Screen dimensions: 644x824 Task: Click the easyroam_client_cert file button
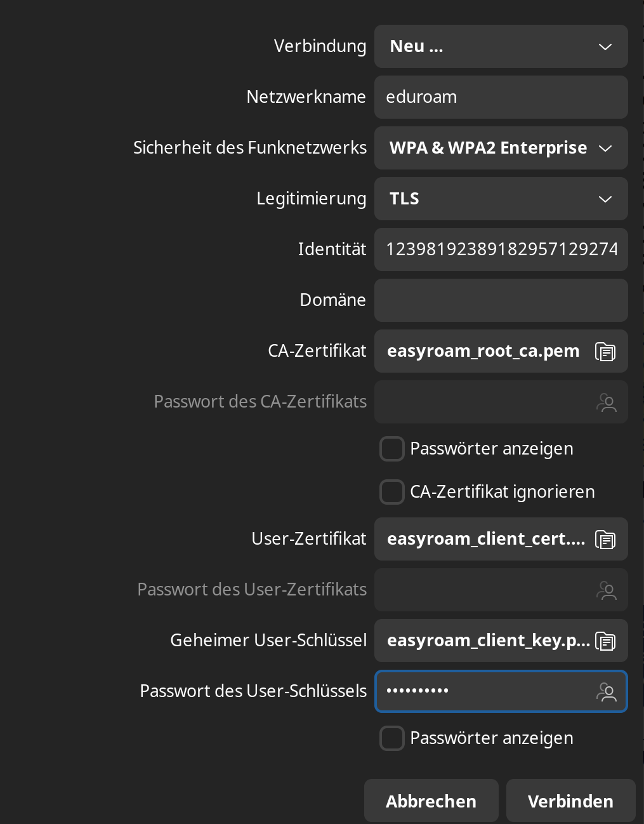tap(485, 539)
